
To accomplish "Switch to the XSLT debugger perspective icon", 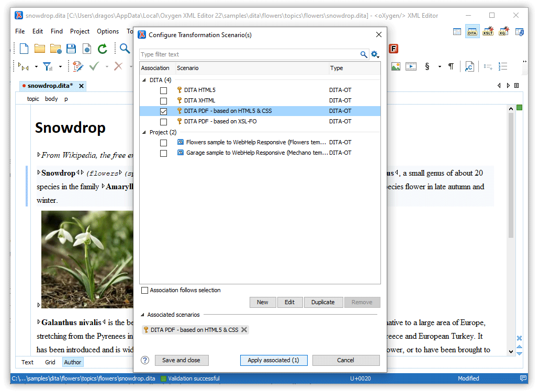I will (x=488, y=31).
